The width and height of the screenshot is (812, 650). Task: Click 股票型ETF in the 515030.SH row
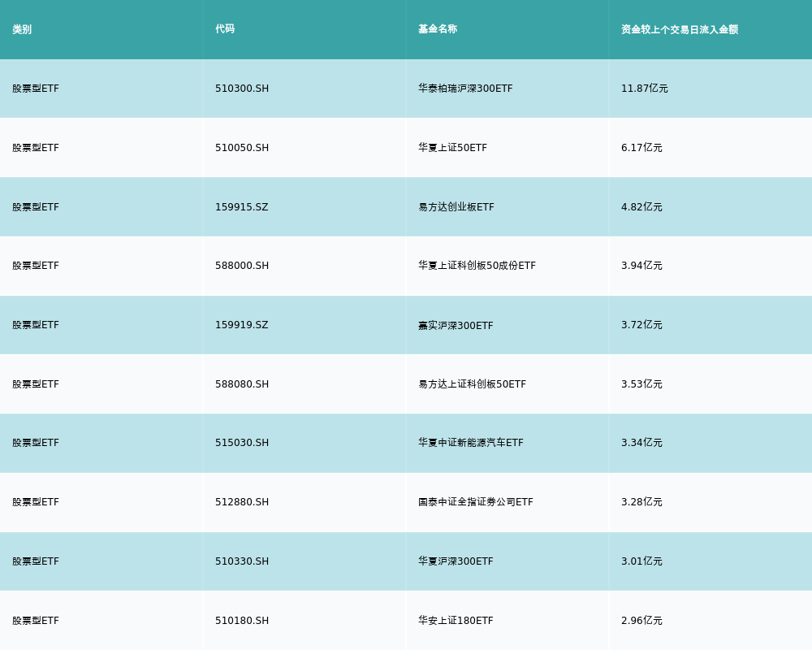coord(36,443)
